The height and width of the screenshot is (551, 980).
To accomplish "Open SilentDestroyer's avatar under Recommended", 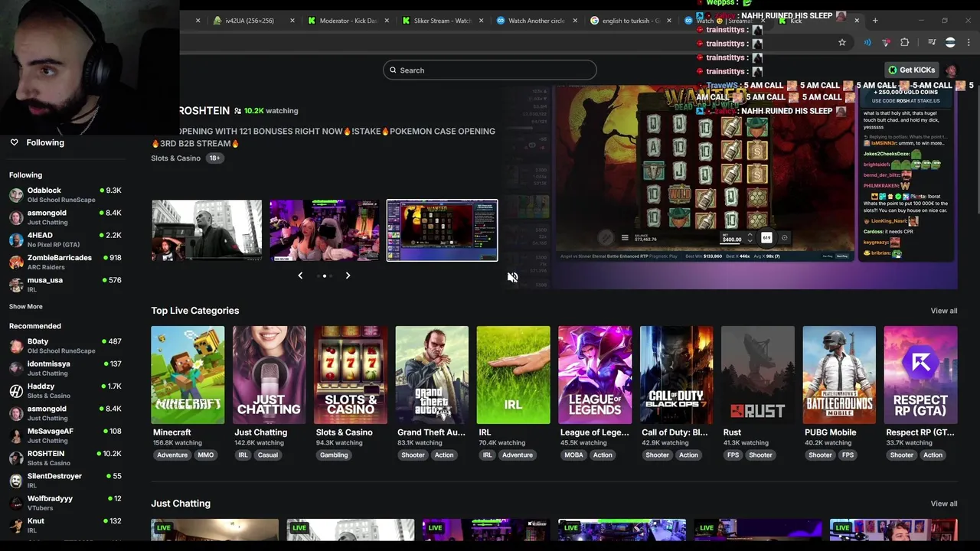I will click(16, 481).
